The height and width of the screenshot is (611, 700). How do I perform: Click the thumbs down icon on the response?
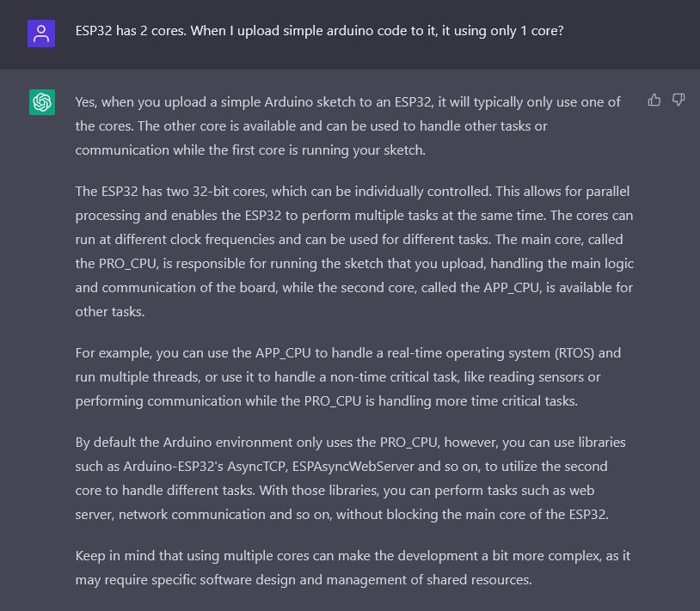point(679,100)
